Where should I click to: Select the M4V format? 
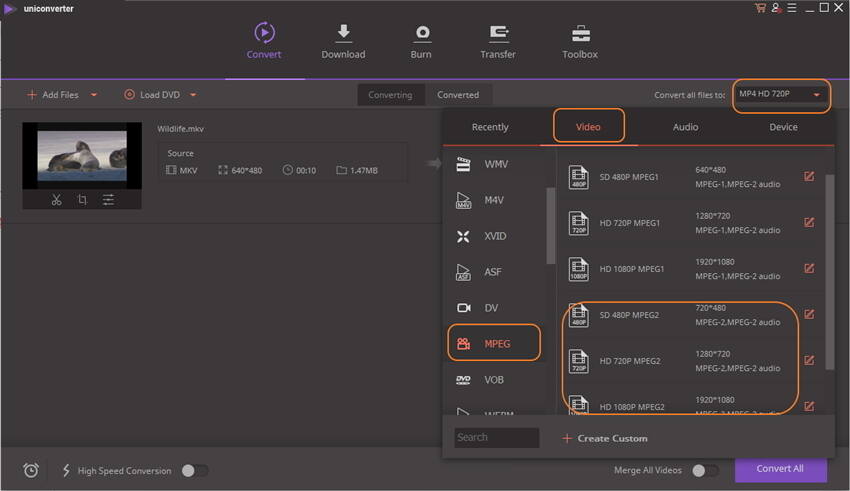tap(494, 200)
